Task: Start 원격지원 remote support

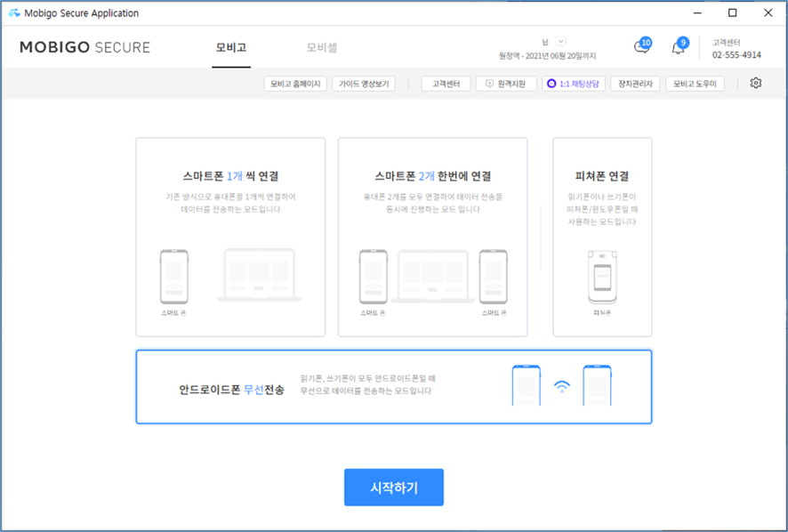Action: [x=506, y=84]
